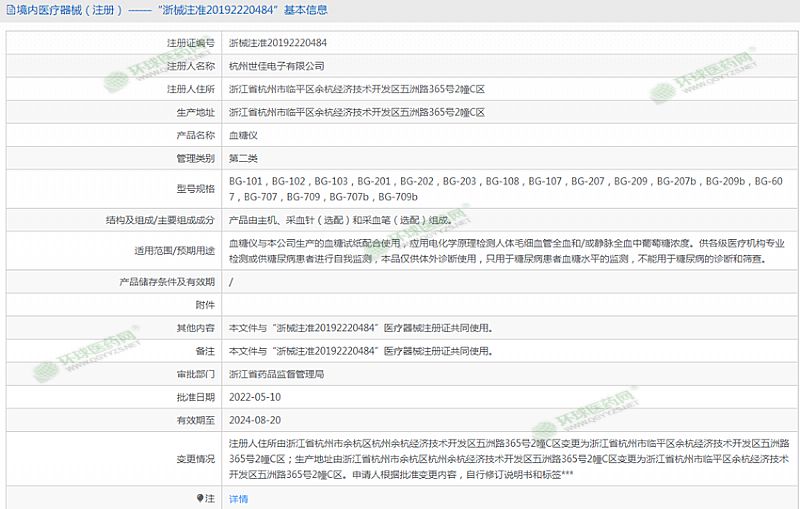Select registration number 浙械注准20192220484 value cell

(278, 43)
